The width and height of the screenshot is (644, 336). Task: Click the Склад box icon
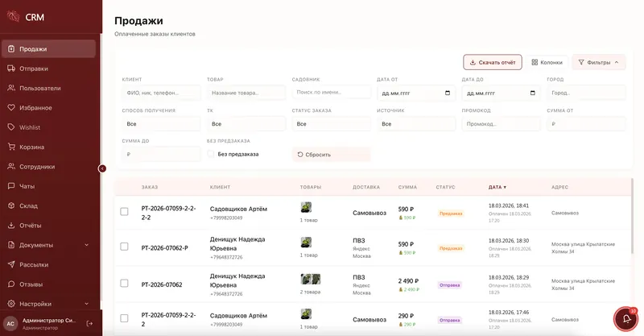click(11, 205)
